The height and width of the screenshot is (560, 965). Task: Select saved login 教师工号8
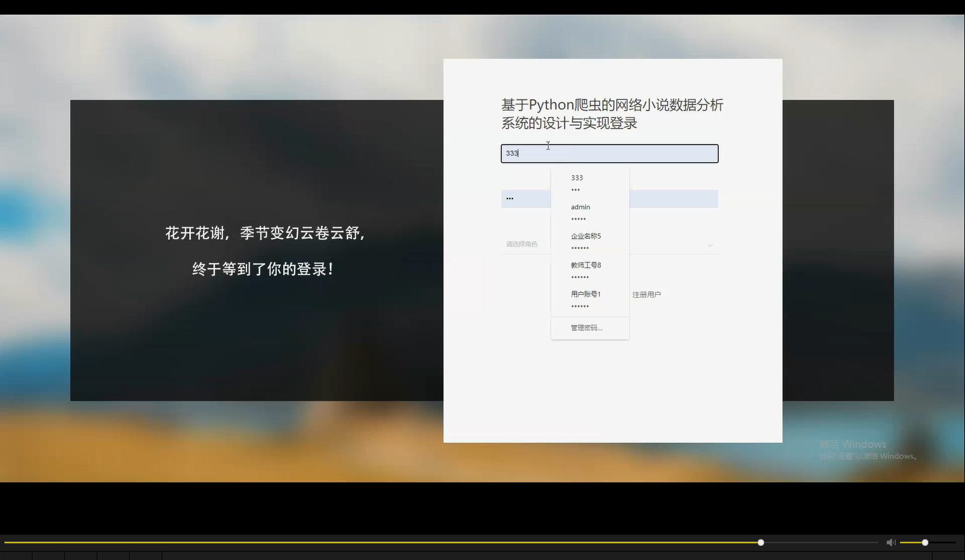590,270
